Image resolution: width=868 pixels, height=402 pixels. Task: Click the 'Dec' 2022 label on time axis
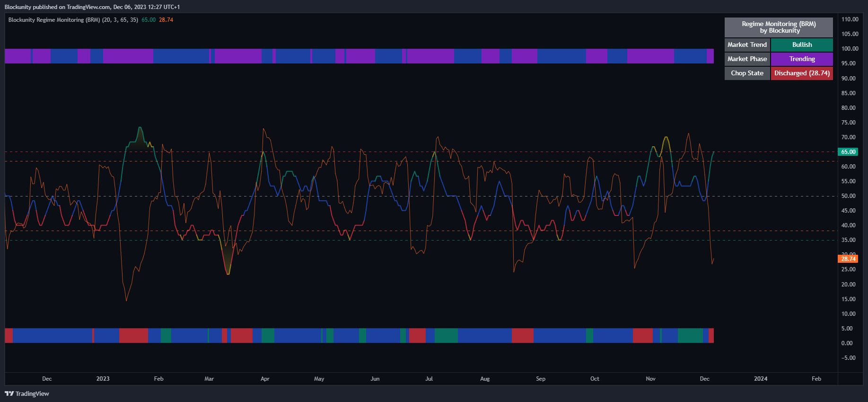click(47, 379)
